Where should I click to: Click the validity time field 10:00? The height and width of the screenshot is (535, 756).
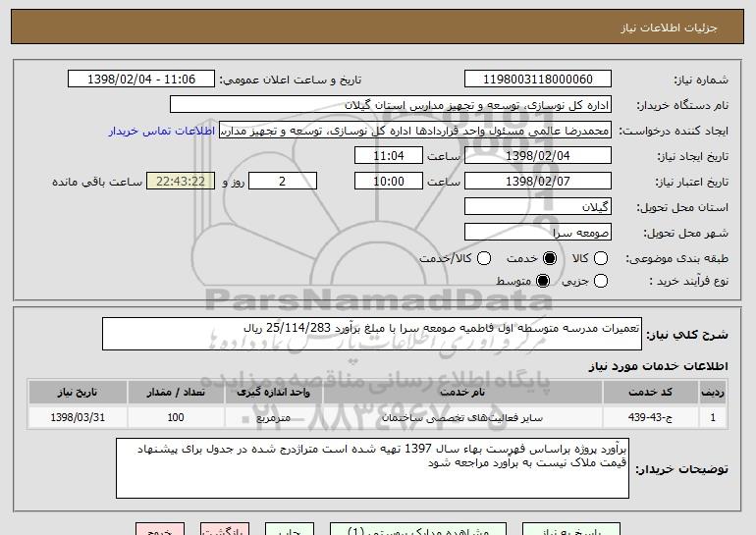(389, 182)
